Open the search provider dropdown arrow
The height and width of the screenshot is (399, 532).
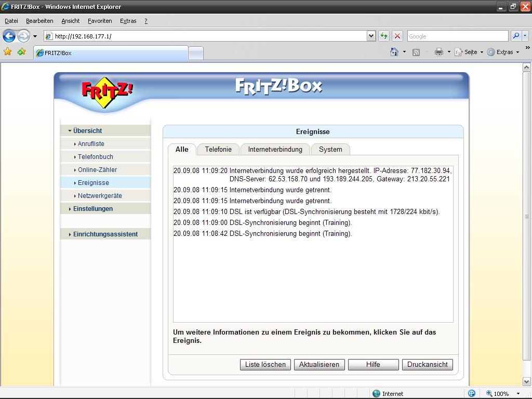tap(525, 36)
